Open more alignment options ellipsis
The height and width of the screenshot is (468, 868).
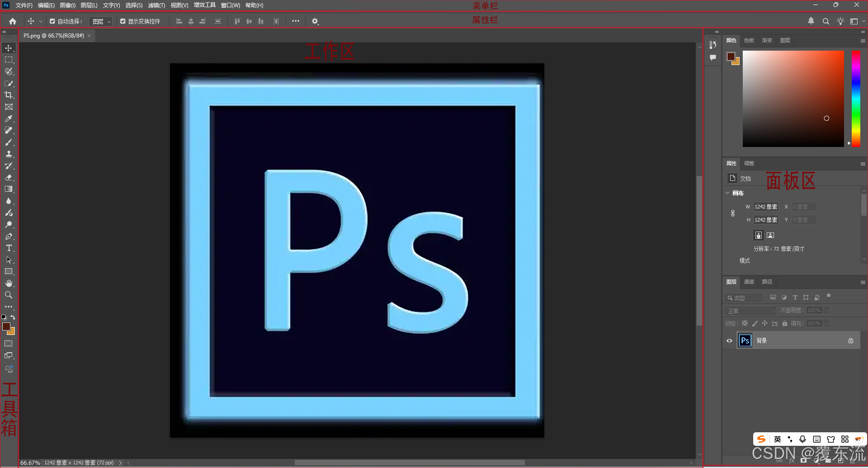(296, 21)
